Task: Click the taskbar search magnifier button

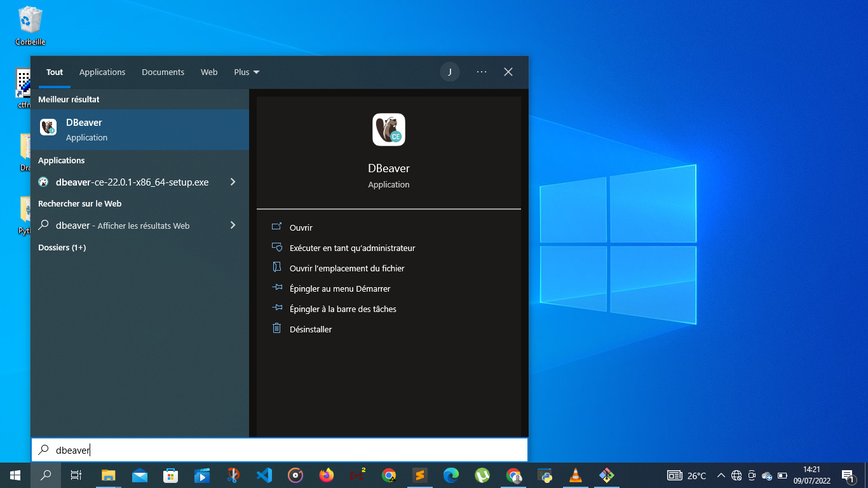Action: [46, 475]
